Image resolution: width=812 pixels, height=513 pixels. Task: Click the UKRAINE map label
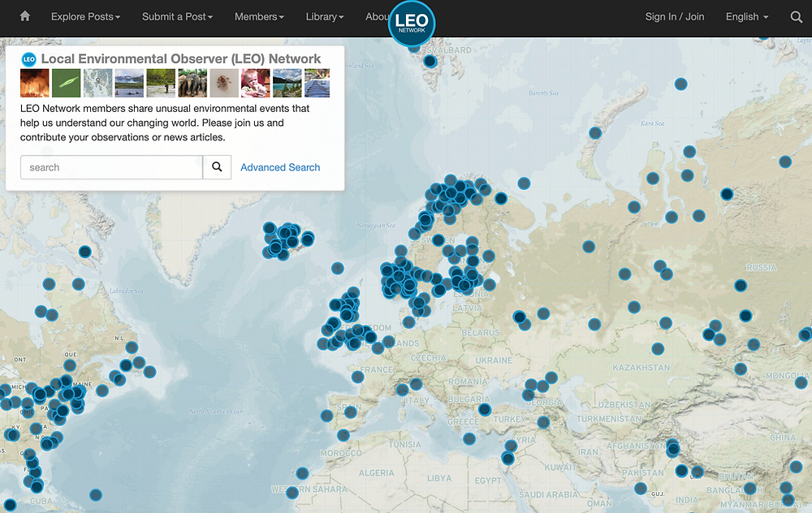(494, 360)
